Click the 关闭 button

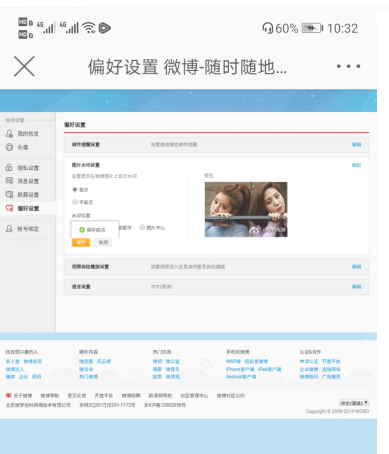pos(103,242)
